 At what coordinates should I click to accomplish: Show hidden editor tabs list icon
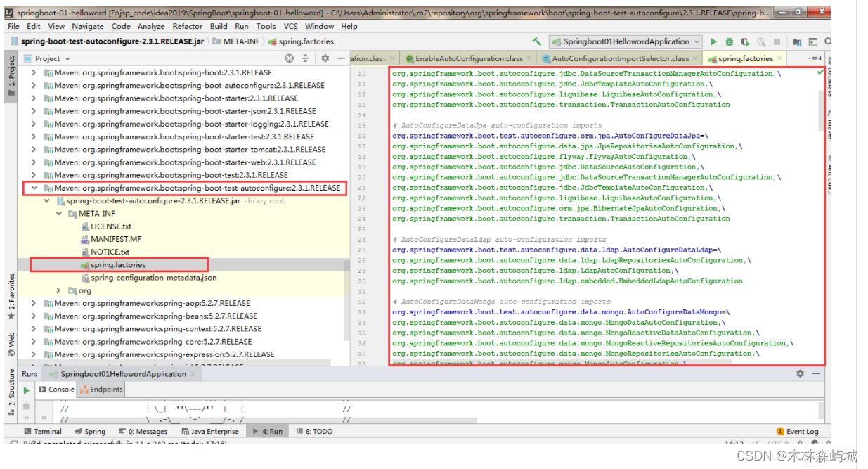[x=815, y=58]
